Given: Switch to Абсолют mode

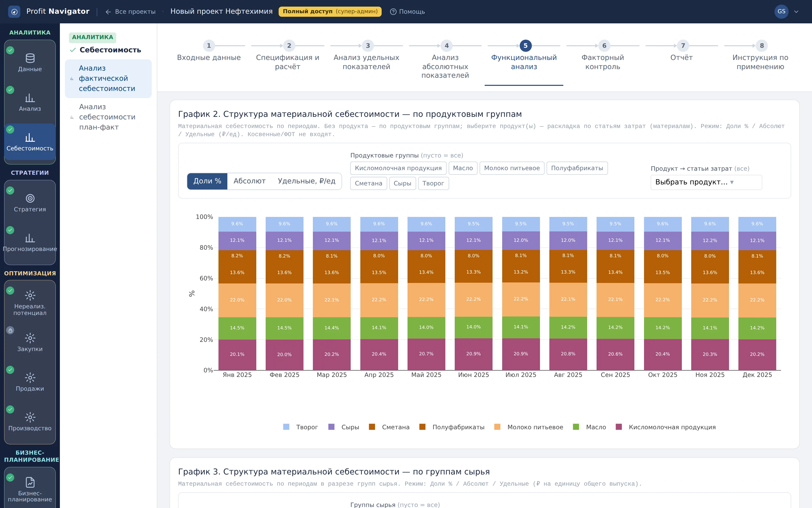Looking at the screenshot, I should (x=249, y=181).
